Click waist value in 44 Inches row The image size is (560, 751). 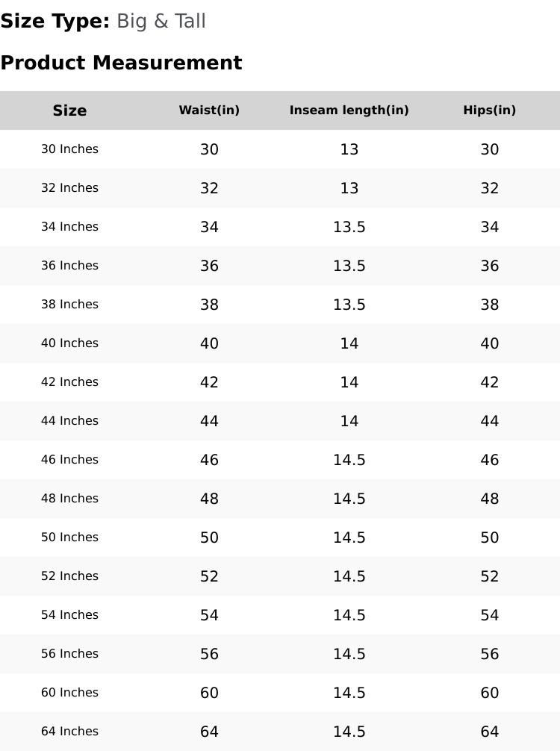tap(209, 421)
